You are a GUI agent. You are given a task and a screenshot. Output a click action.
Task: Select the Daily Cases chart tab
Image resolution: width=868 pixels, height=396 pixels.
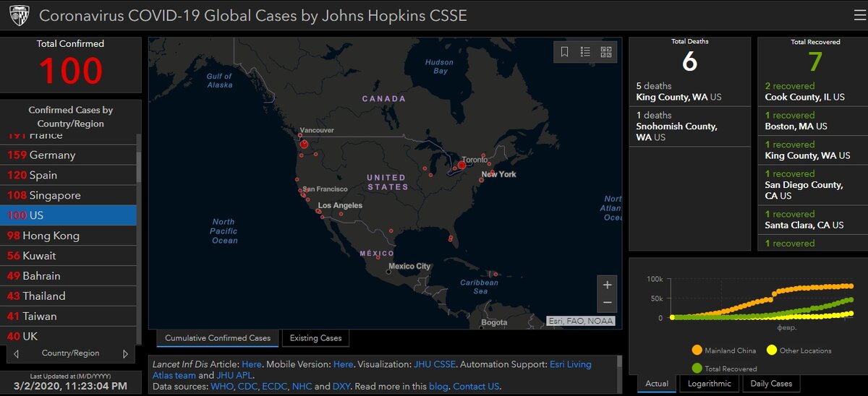click(x=771, y=384)
